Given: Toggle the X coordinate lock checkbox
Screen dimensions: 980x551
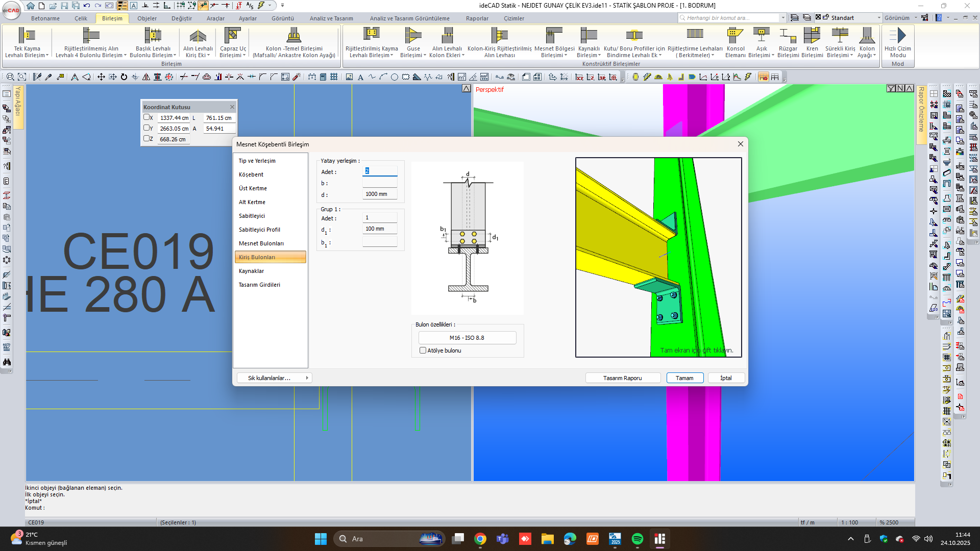Looking at the screenshot, I should (x=146, y=117).
